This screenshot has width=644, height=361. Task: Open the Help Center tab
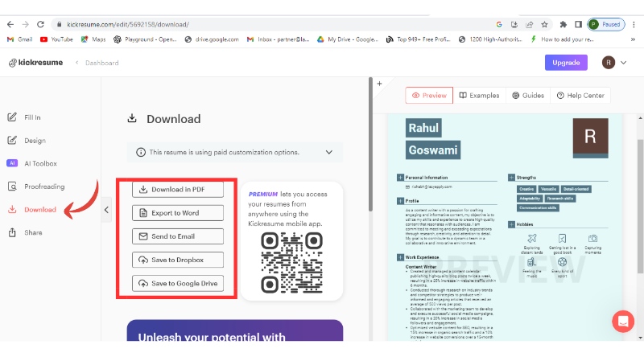point(580,96)
